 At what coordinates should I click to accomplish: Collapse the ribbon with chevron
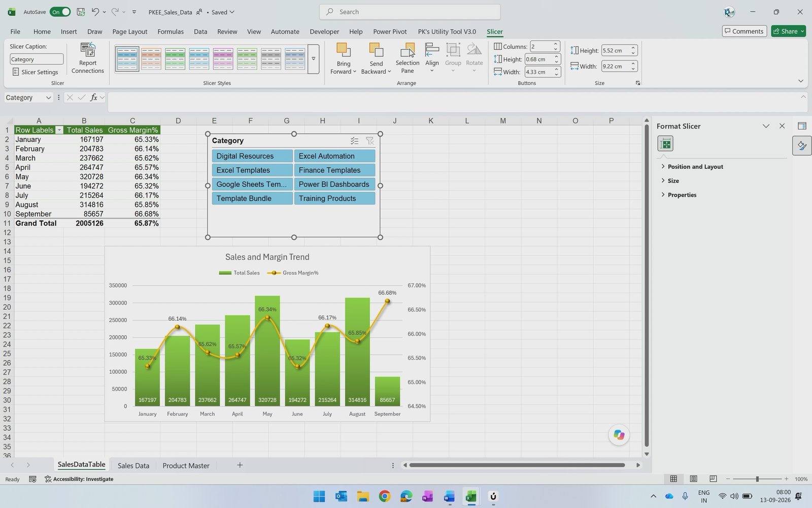(x=801, y=81)
